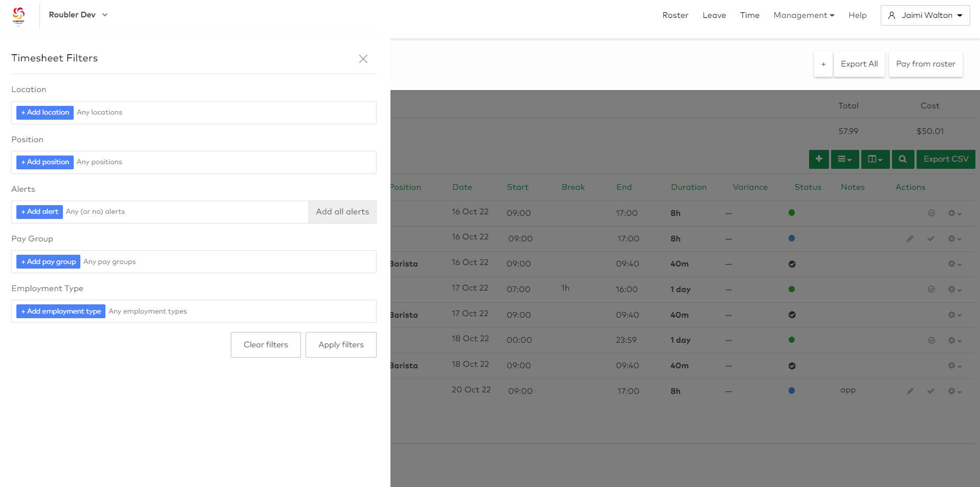The width and height of the screenshot is (980, 487).
Task: Open the Help page
Action: point(857,15)
